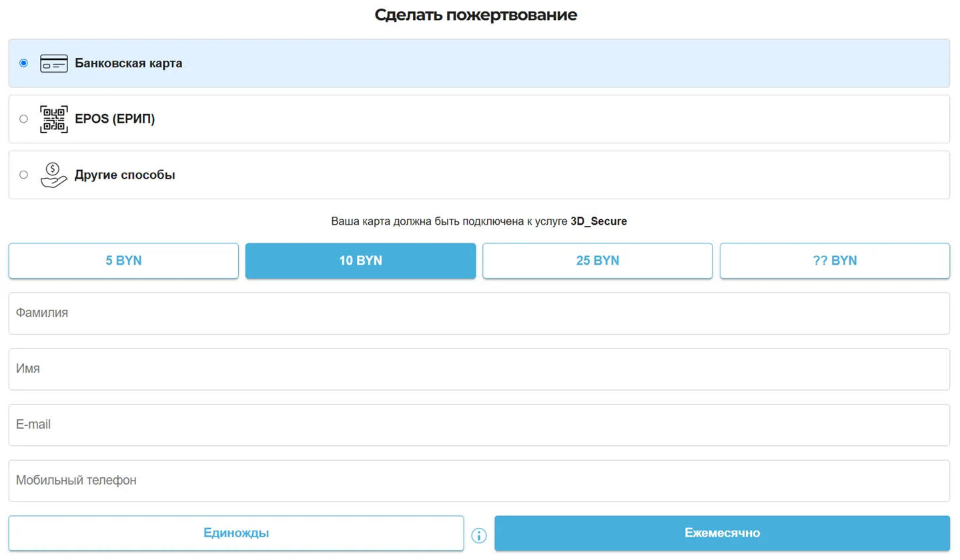Image resolution: width=960 pixels, height=560 pixels.
Task: Select the EPOS (ЕРИП) payment option
Action: coord(23,119)
